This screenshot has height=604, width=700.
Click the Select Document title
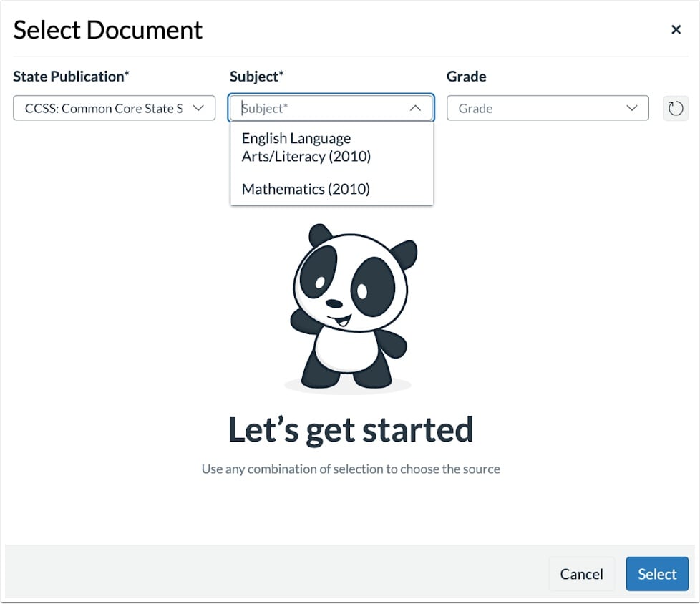[x=107, y=29]
